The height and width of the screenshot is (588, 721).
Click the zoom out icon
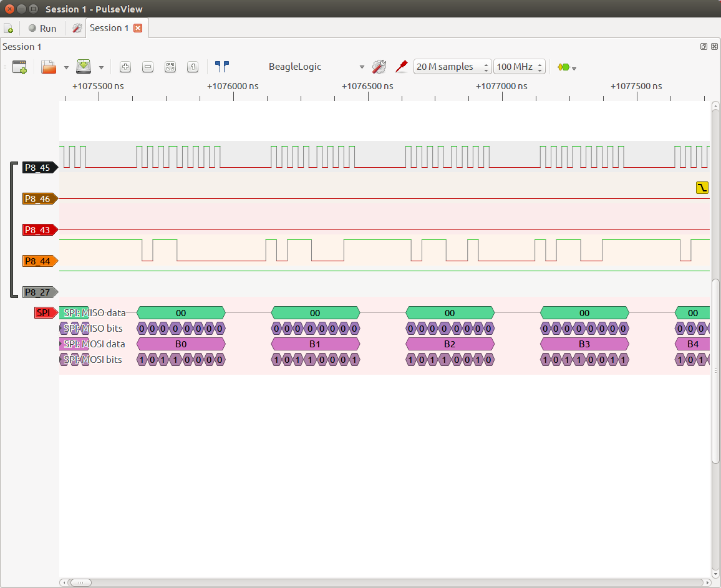click(148, 67)
